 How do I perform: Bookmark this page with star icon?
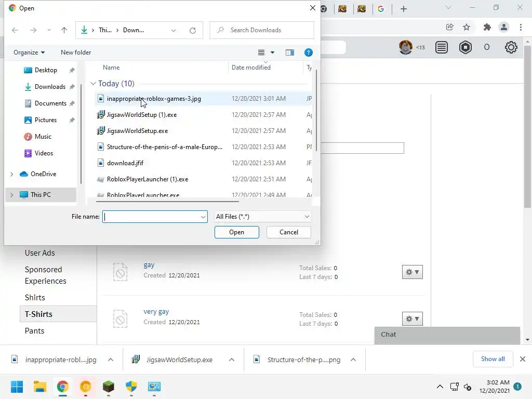pyautogui.click(x=467, y=27)
